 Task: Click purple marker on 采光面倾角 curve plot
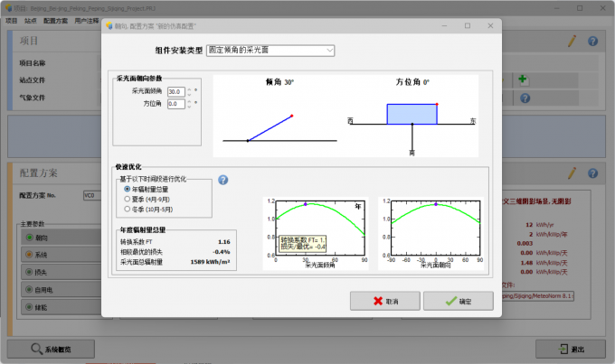click(x=306, y=204)
